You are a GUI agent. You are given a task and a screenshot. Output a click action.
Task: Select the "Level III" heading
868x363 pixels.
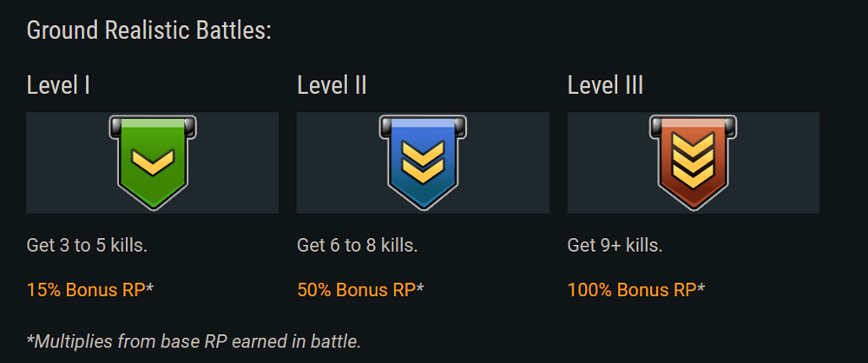(x=605, y=85)
